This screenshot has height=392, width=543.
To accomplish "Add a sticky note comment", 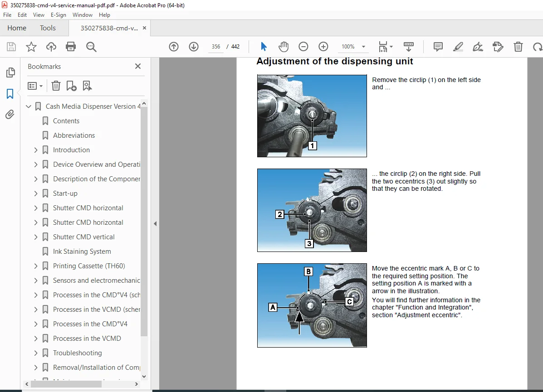I will click(438, 46).
